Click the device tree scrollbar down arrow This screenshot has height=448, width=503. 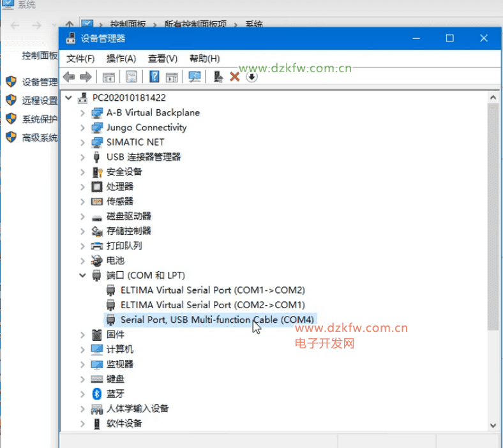click(x=493, y=425)
